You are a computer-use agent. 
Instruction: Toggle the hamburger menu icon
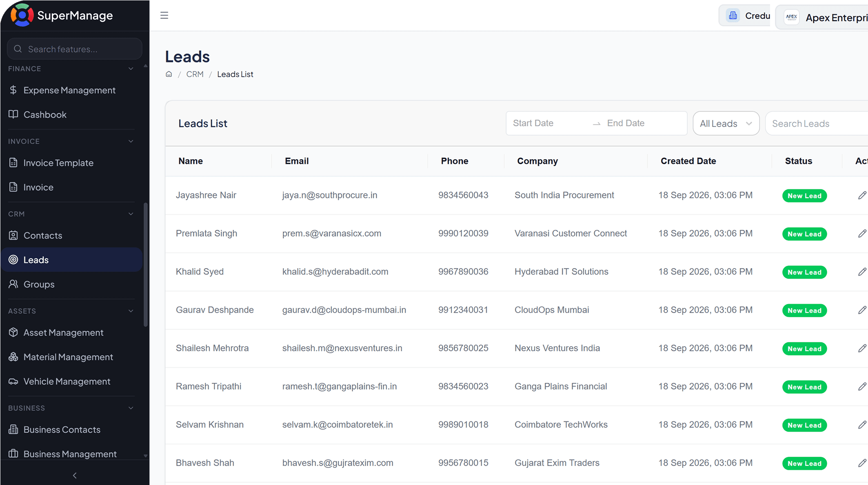click(164, 16)
